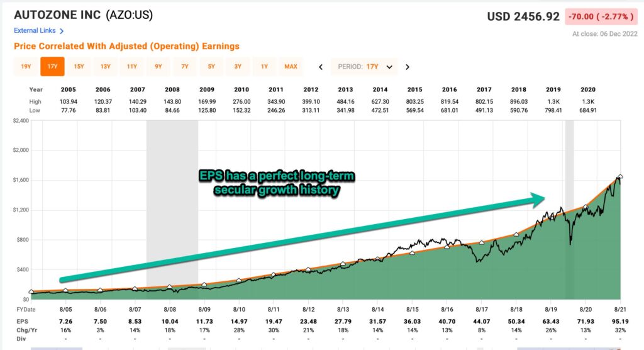Switch to the 13Y time range
Screen dimensions: 644x350
(x=105, y=67)
